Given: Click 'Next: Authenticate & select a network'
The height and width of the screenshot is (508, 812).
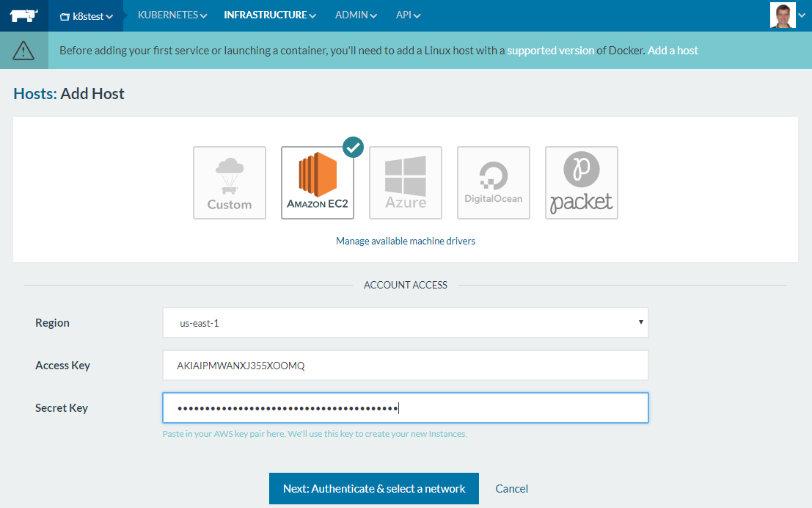Looking at the screenshot, I should tap(374, 488).
